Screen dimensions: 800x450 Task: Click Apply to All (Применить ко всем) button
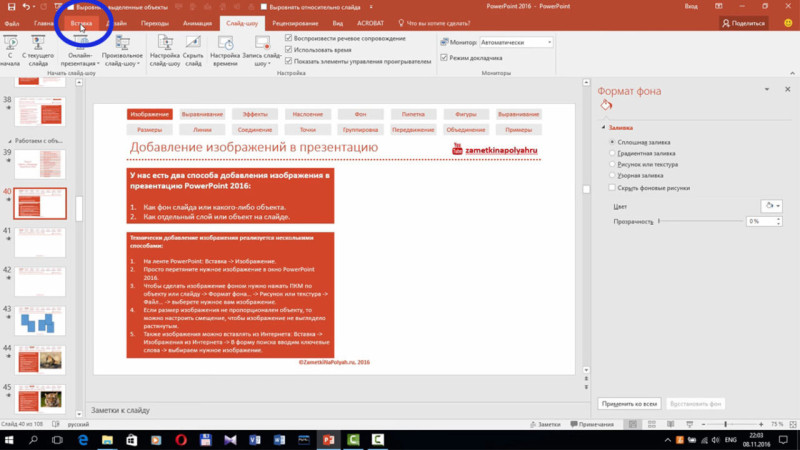(x=629, y=404)
